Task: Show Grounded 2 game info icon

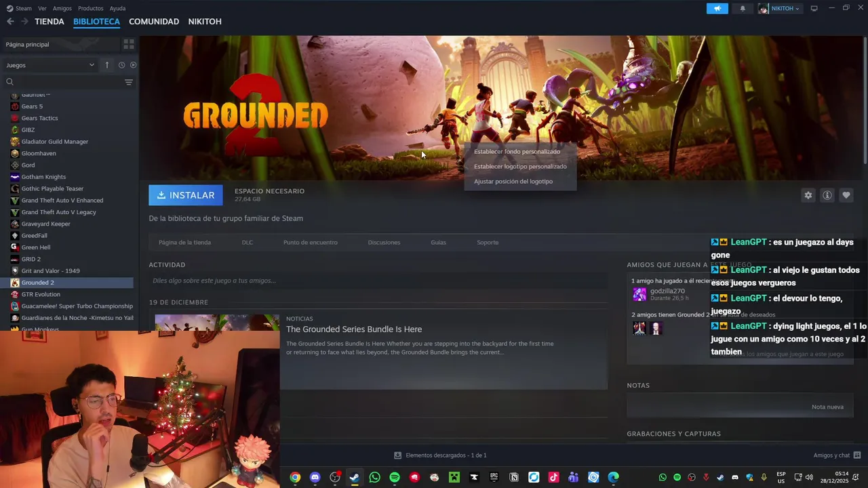Action: (x=827, y=195)
